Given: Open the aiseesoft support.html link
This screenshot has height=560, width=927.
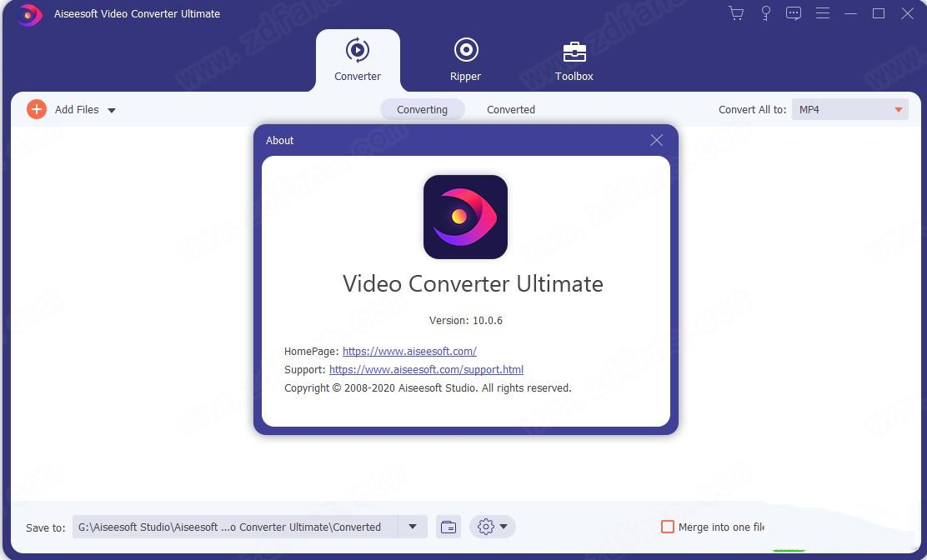Looking at the screenshot, I should tap(426, 369).
